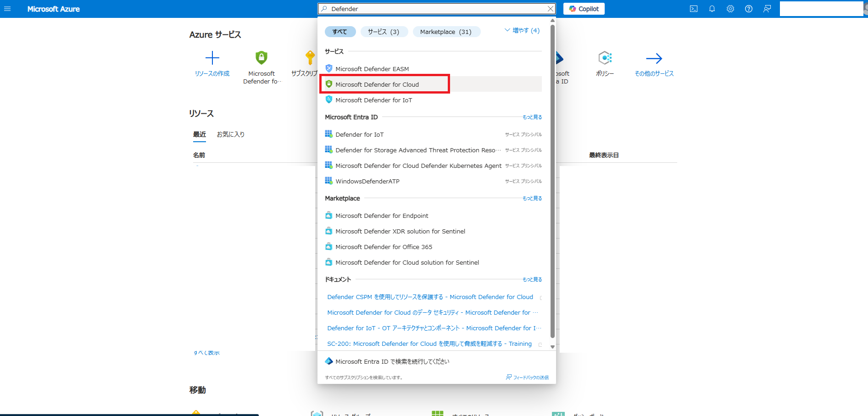The width and height of the screenshot is (868, 416).
Task: Open Defender for Cloud solution for Sentinel
Action: [433, 262]
